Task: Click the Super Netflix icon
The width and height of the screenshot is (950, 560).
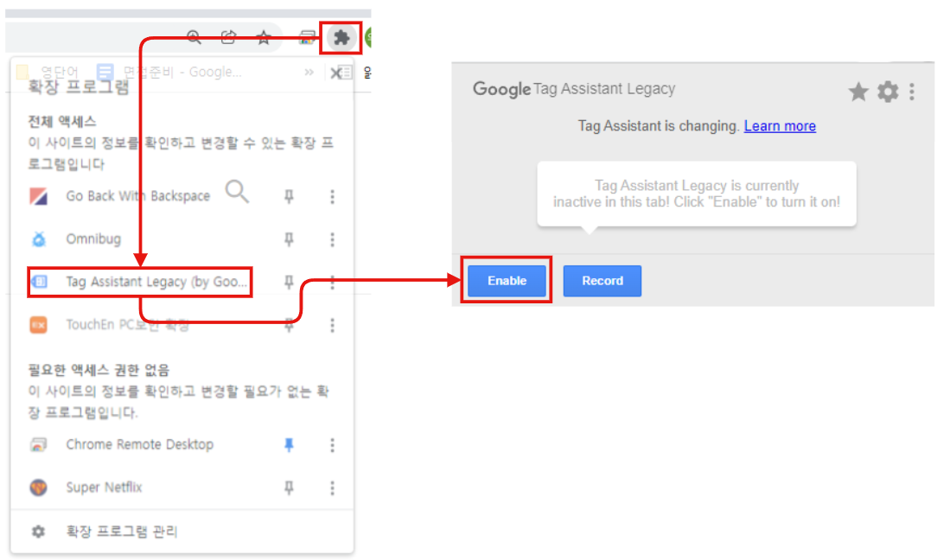Action: click(x=39, y=487)
